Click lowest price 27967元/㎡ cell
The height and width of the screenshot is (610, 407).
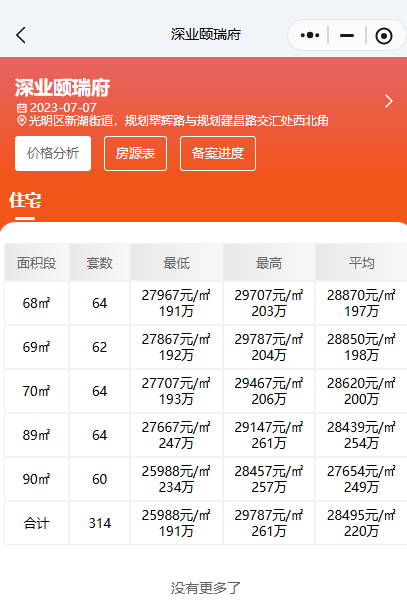pos(176,303)
